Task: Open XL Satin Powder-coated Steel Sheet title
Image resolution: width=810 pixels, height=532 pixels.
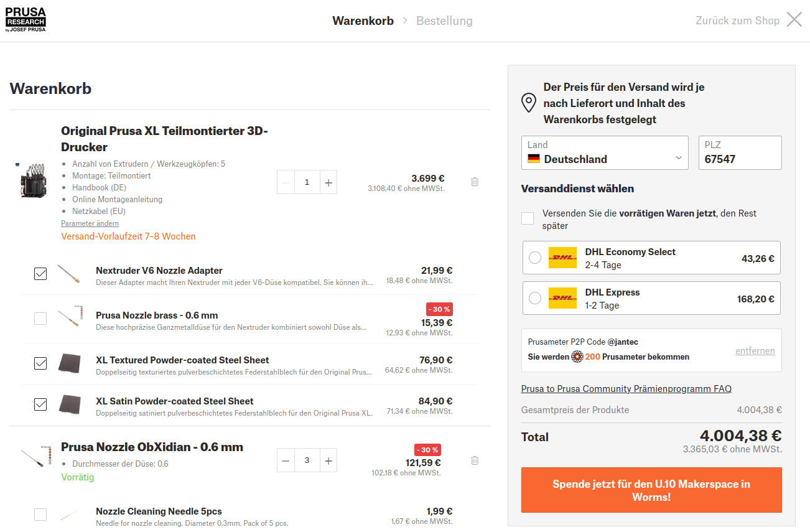Action: click(175, 401)
